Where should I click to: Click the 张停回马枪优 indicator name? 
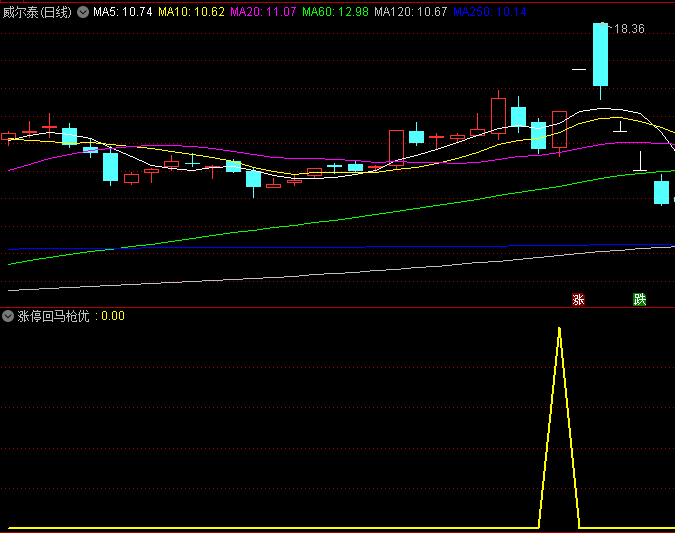click(x=53, y=316)
